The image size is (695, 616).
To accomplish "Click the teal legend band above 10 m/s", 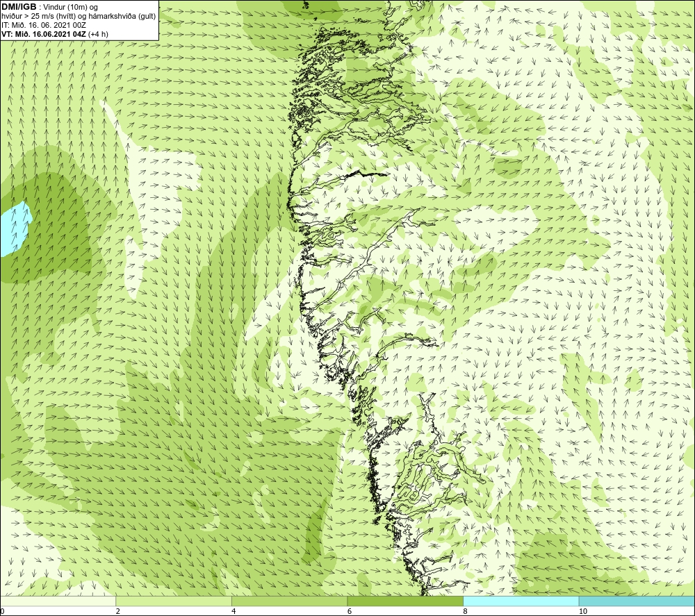I will pos(637,601).
